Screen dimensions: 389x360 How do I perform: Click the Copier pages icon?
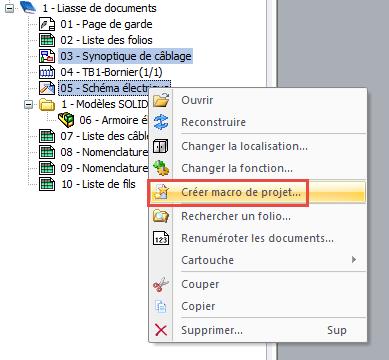[161, 306]
